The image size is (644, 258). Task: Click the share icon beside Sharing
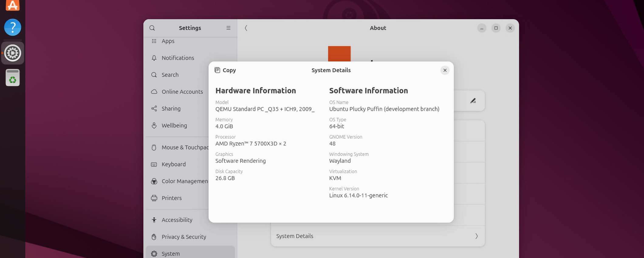pos(154,109)
